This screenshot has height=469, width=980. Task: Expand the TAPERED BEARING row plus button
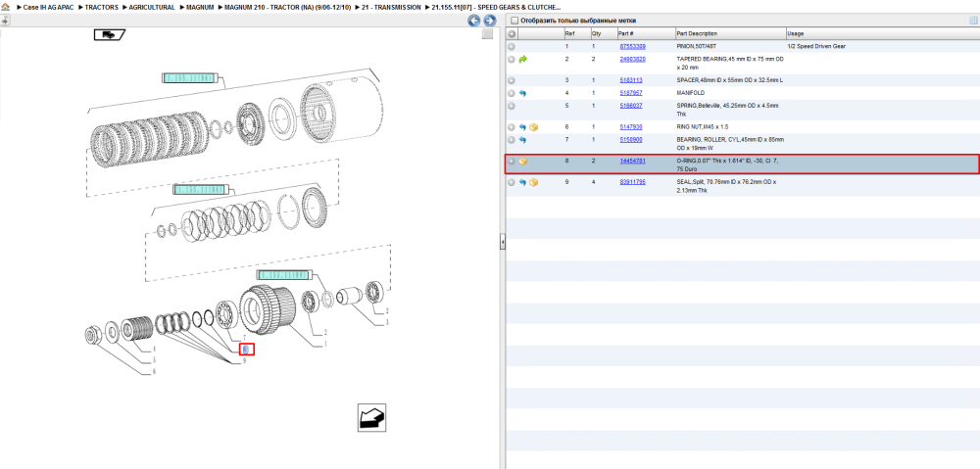pyautogui.click(x=512, y=60)
